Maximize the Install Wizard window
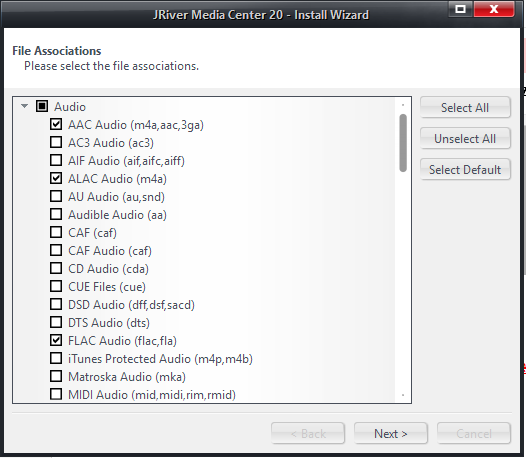The width and height of the screenshot is (526, 458). tap(461, 9)
